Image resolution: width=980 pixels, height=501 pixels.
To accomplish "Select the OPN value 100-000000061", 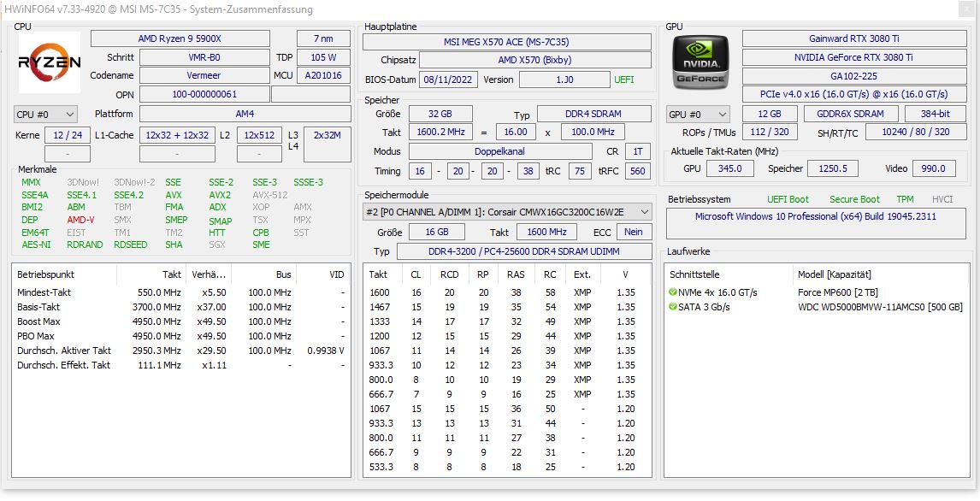I will (x=204, y=94).
